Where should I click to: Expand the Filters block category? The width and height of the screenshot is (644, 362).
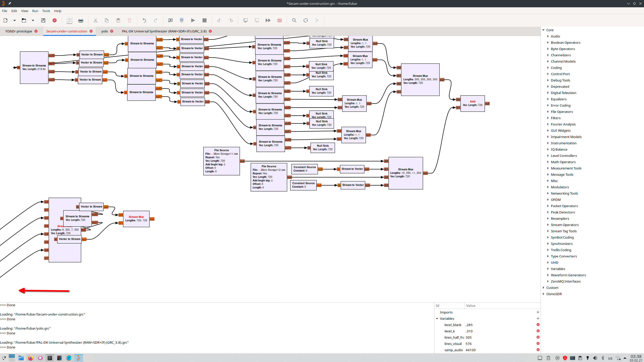coord(548,118)
